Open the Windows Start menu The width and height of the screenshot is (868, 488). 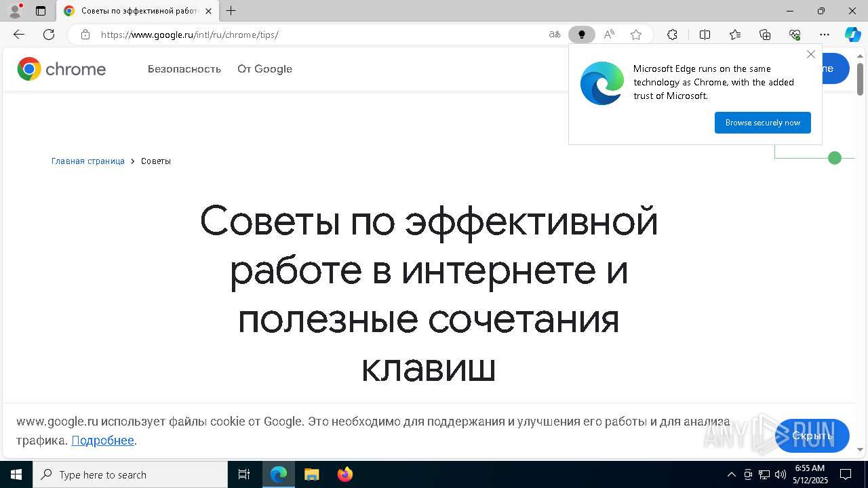(16, 474)
